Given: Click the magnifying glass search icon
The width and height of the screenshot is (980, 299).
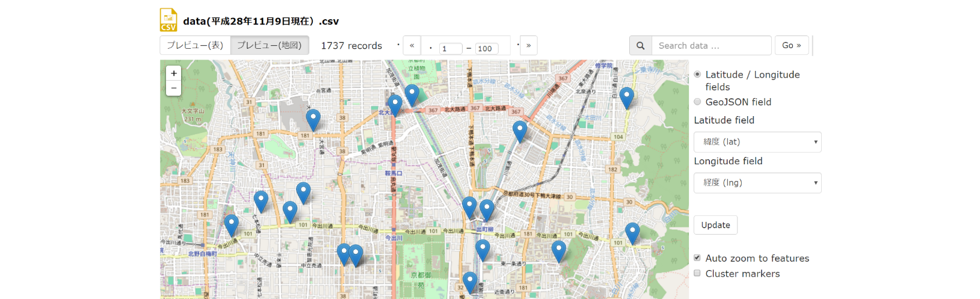Looking at the screenshot, I should coord(640,46).
